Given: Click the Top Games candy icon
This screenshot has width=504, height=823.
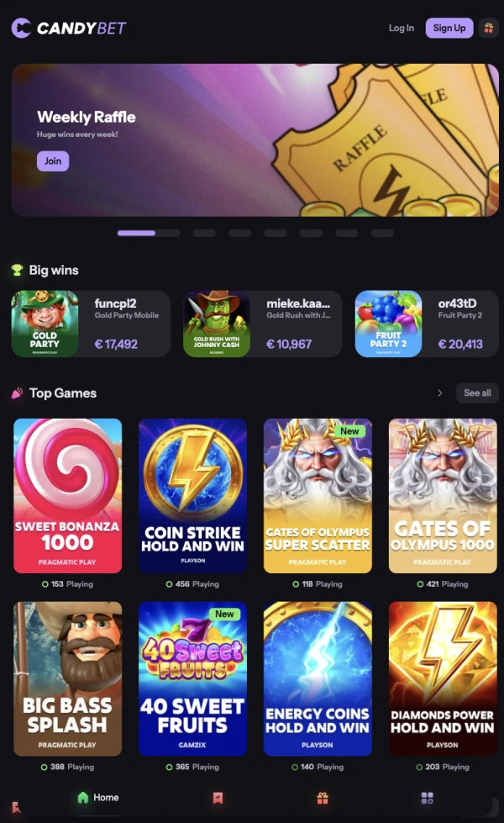Looking at the screenshot, I should pyautogui.click(x=18, y=393).
